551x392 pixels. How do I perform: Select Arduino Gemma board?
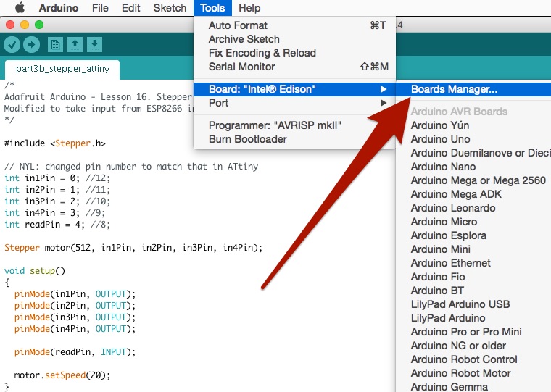(x=473, y=387)
